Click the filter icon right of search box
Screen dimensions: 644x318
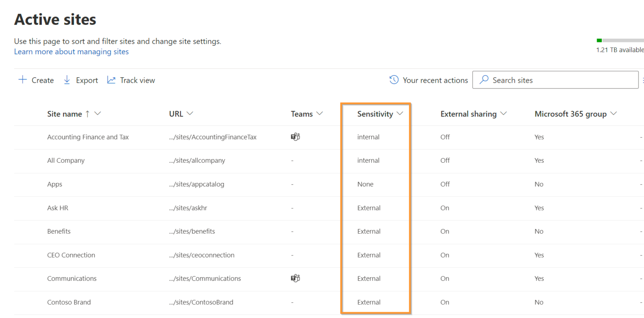tap(642, 80)
